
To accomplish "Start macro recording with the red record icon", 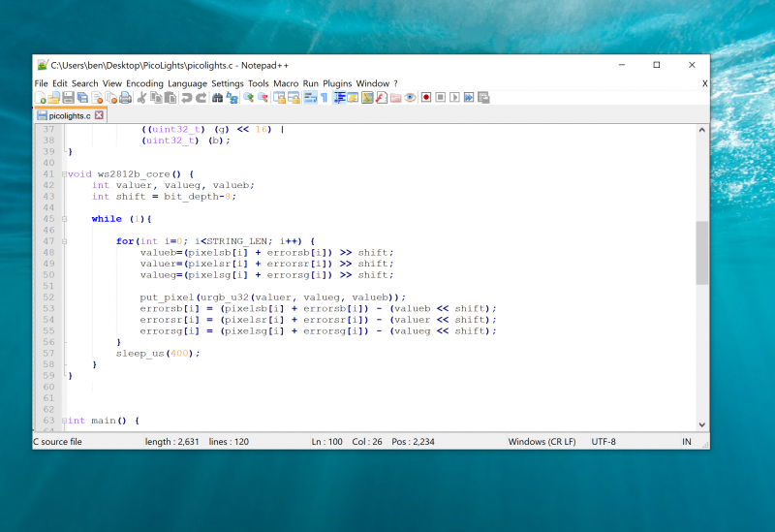I will tap(425, 98).
